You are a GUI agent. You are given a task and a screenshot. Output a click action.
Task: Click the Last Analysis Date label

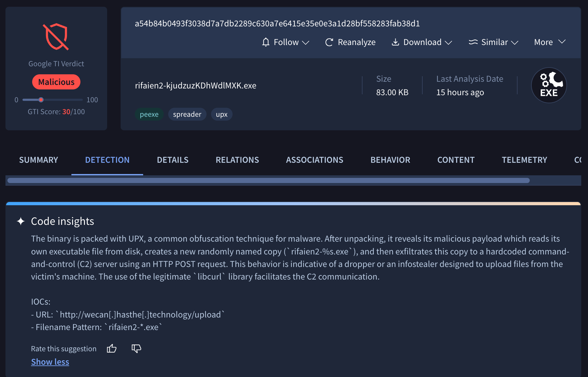[x=470, y=79]
